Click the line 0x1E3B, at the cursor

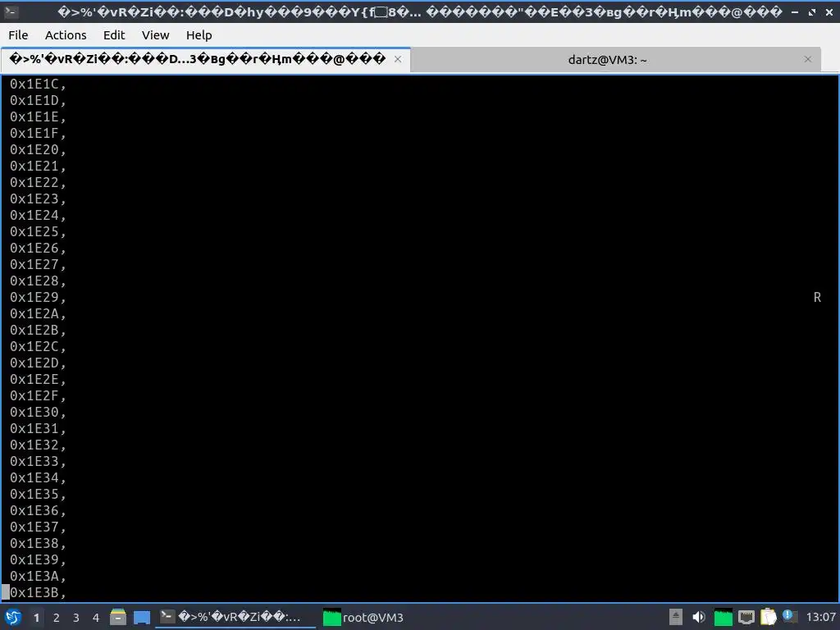tap(38, 592)
